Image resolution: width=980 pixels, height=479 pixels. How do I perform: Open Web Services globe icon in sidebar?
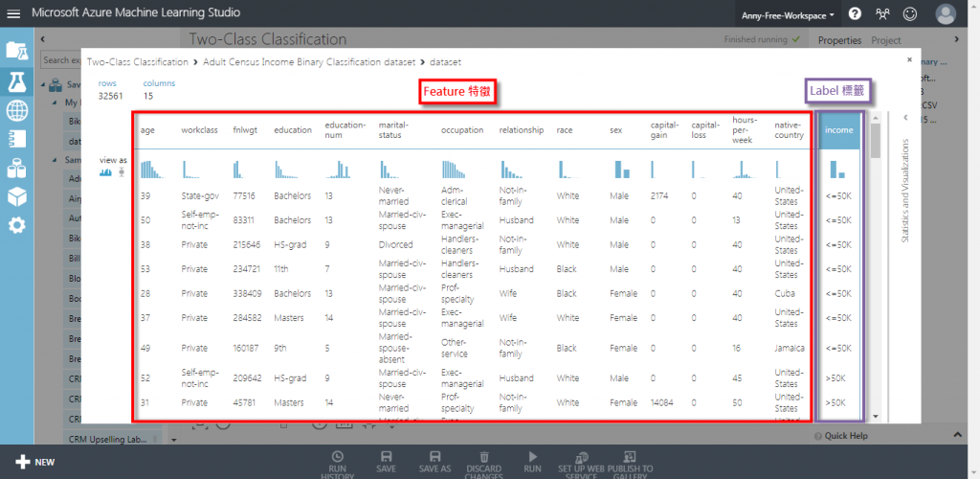[17, 111]
